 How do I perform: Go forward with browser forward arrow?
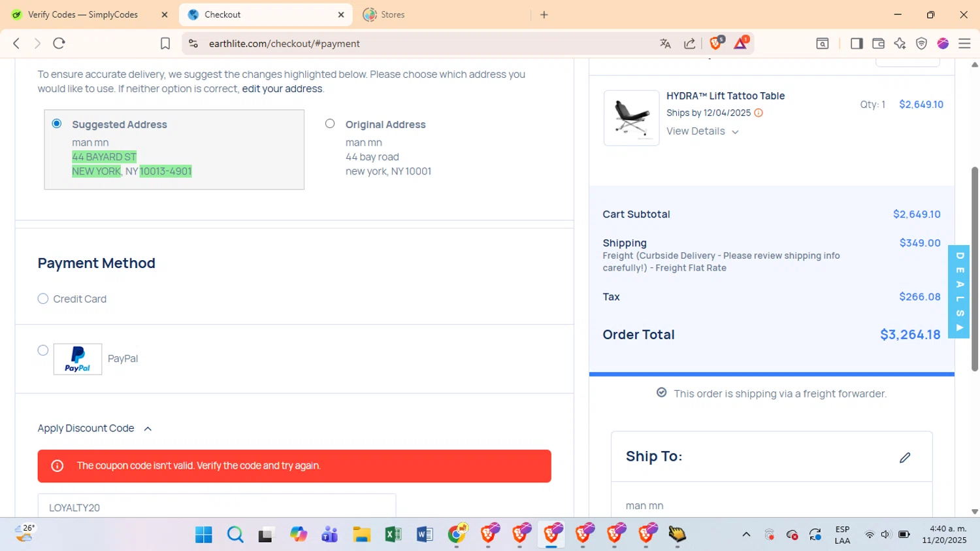37,43
